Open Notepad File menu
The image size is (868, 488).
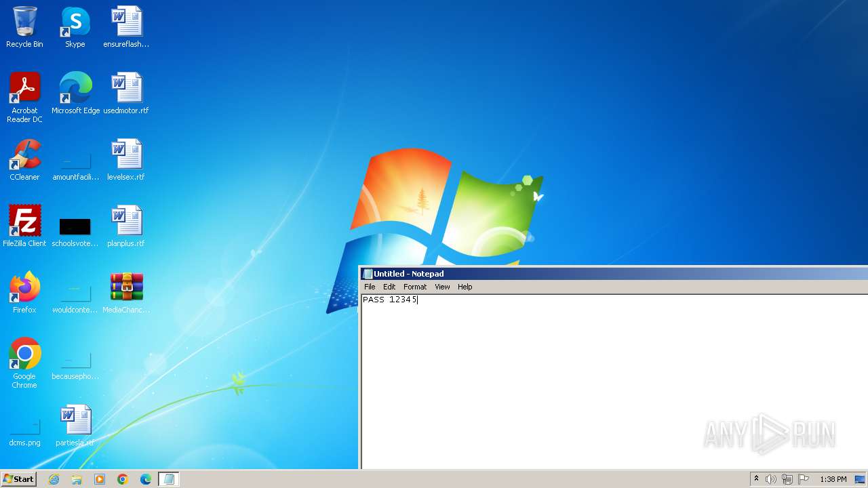point(370,287)
